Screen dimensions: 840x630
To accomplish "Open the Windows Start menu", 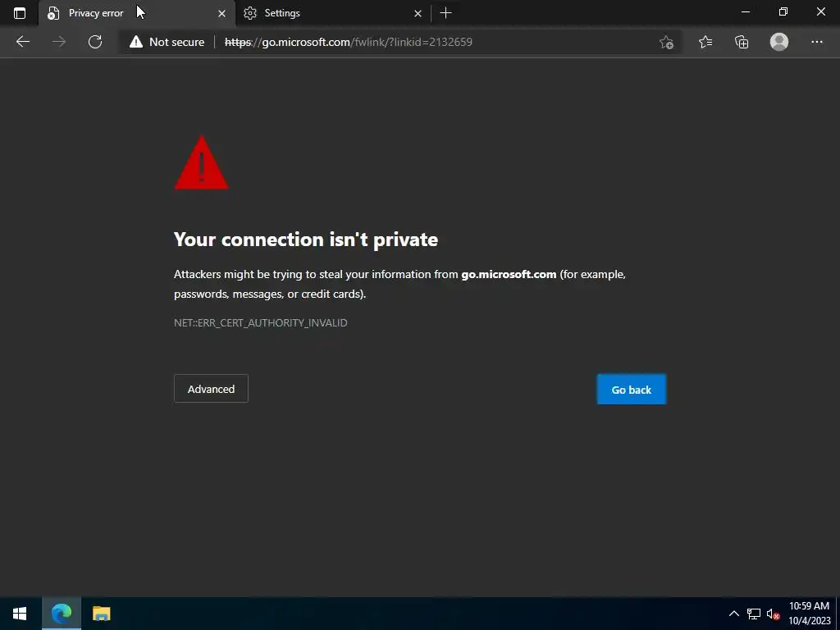I will pyautogui.click(x=20, y=614).
